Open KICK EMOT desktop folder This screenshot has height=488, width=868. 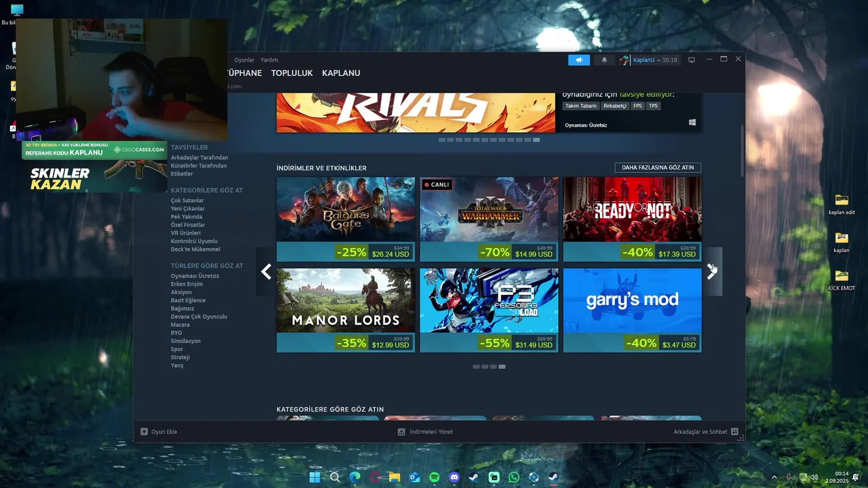click(842, 280)
